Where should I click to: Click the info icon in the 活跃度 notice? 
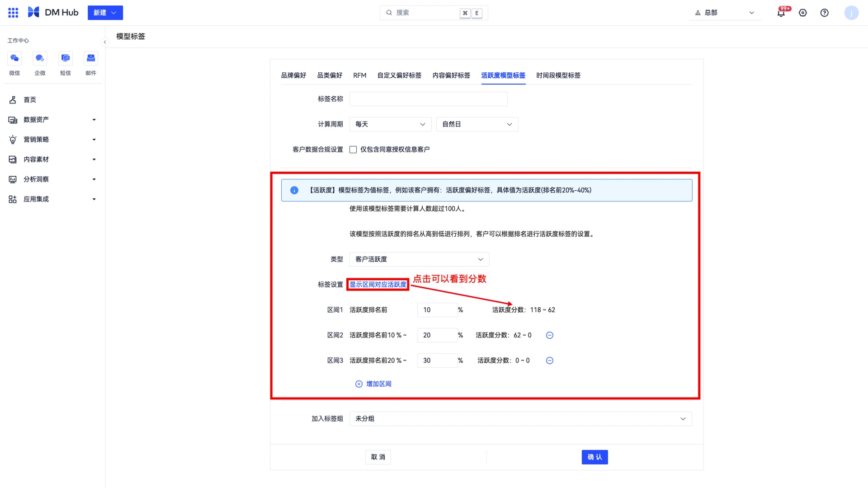coord(294,190)
